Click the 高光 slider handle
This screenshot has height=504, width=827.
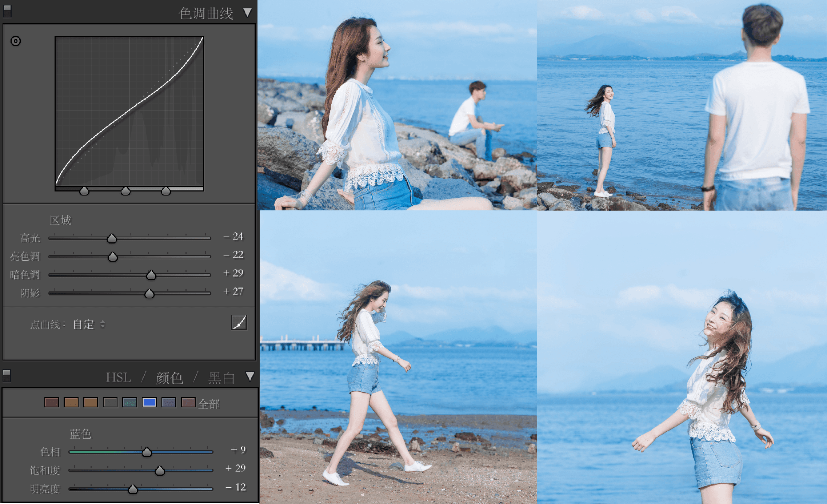(x=112, y=238)
